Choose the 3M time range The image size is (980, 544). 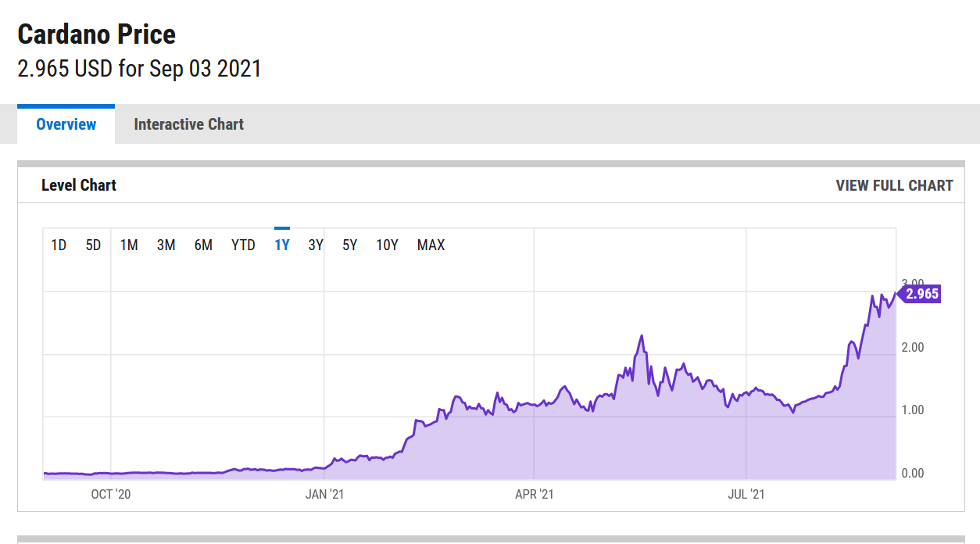166,245
